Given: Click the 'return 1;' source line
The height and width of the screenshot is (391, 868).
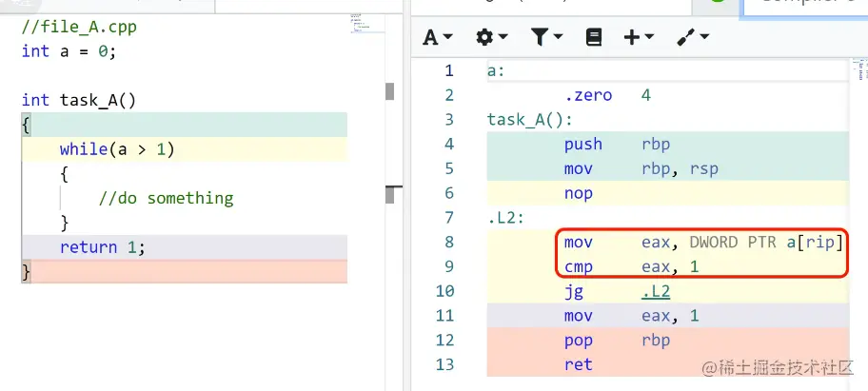Looking at the screenshot, I should click(103, 247).
